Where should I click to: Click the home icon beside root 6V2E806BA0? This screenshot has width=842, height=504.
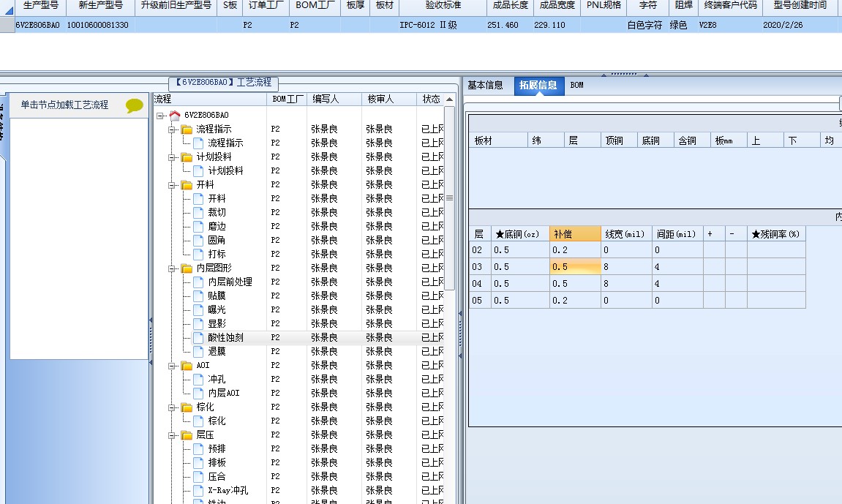(x=175, y=115)
